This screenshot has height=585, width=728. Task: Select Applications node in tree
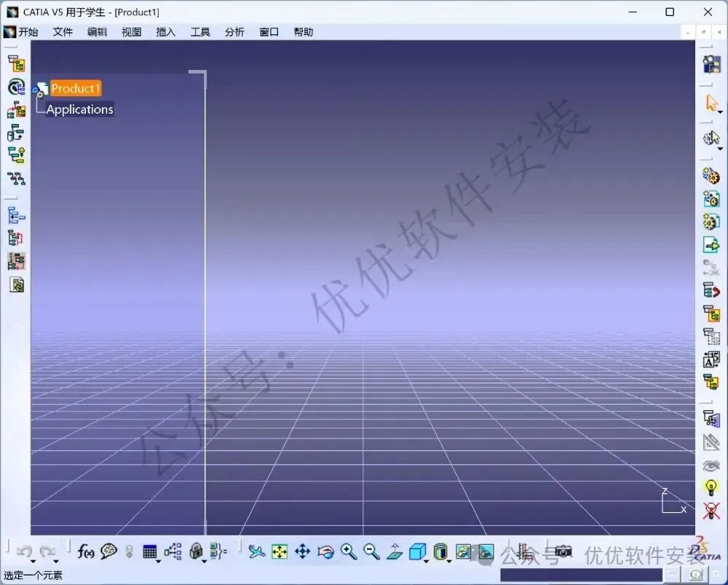click(79, 109)
